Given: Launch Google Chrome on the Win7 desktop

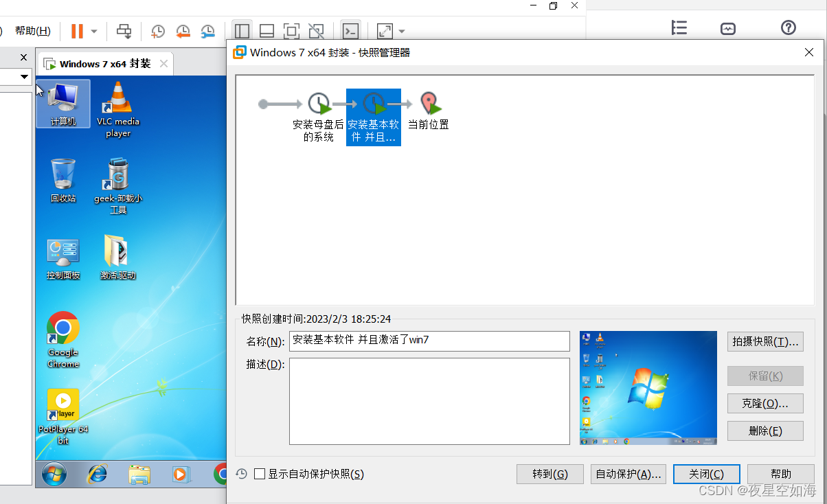Looking at the screenshot, I should [x=63, y=328].
